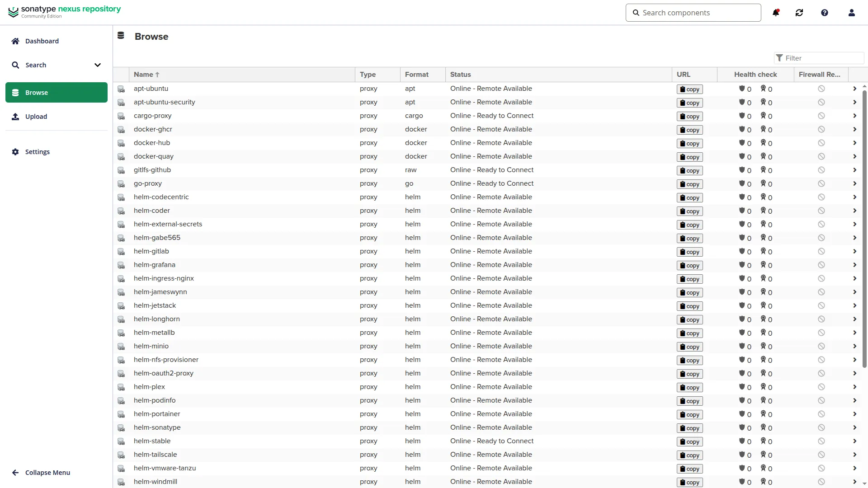
Task: Open helm-metallb row chevron arrow
Action: (x=854, y=333)
